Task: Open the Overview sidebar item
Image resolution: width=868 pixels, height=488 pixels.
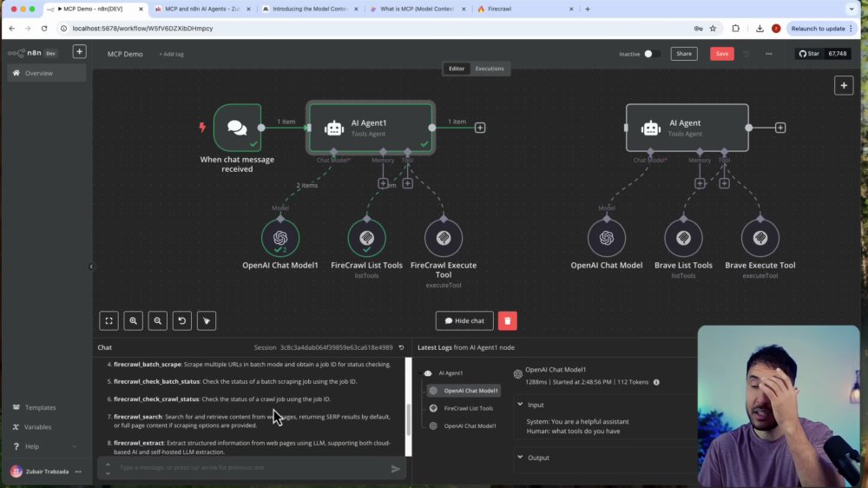Action: tap(47, 73)
